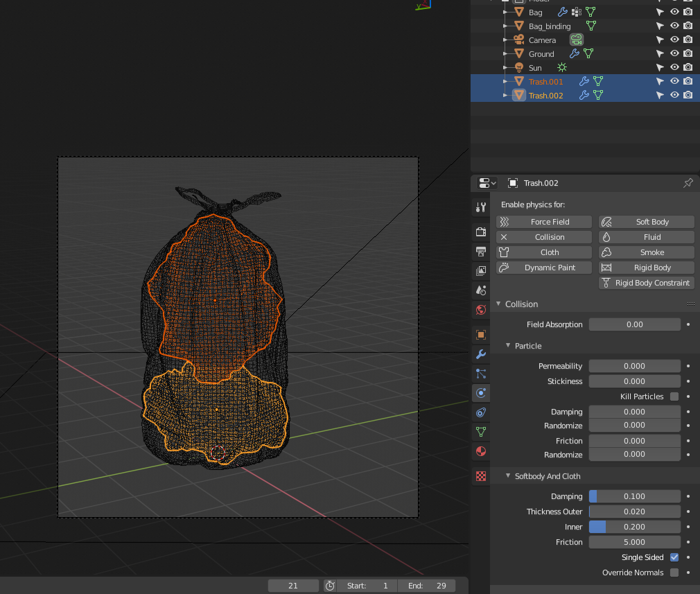
Task: Open the Material properties tab
Action: pos(481,451)
